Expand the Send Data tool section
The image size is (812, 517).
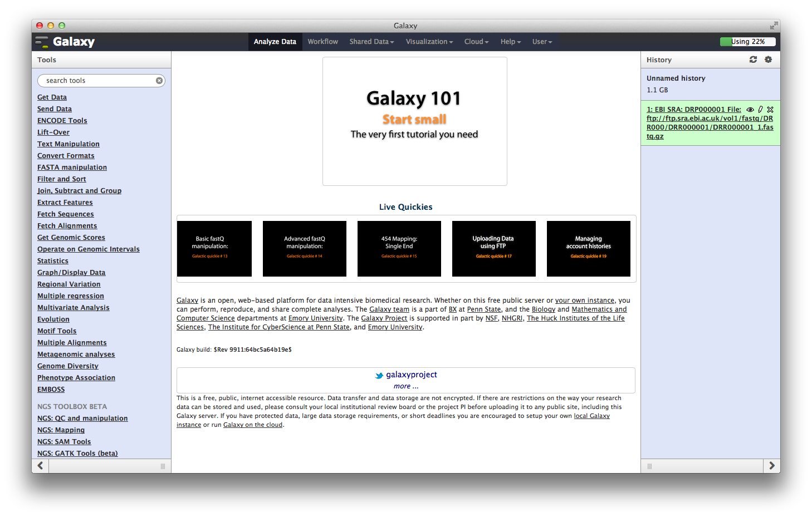pos(55,109)
